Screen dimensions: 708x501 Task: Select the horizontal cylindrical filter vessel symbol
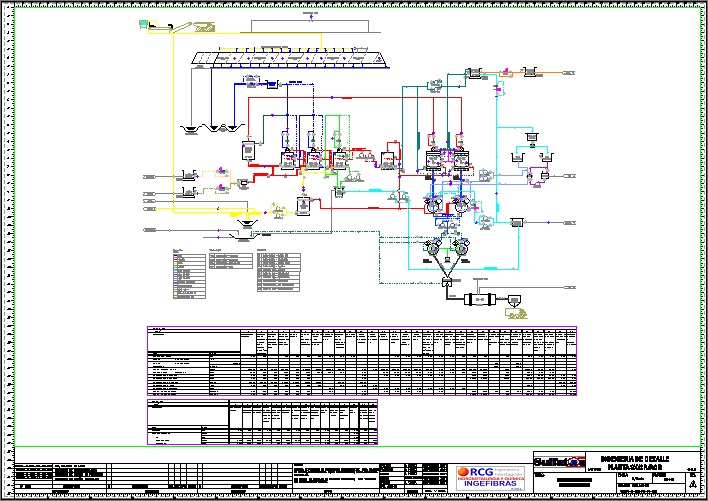point(479,300)
